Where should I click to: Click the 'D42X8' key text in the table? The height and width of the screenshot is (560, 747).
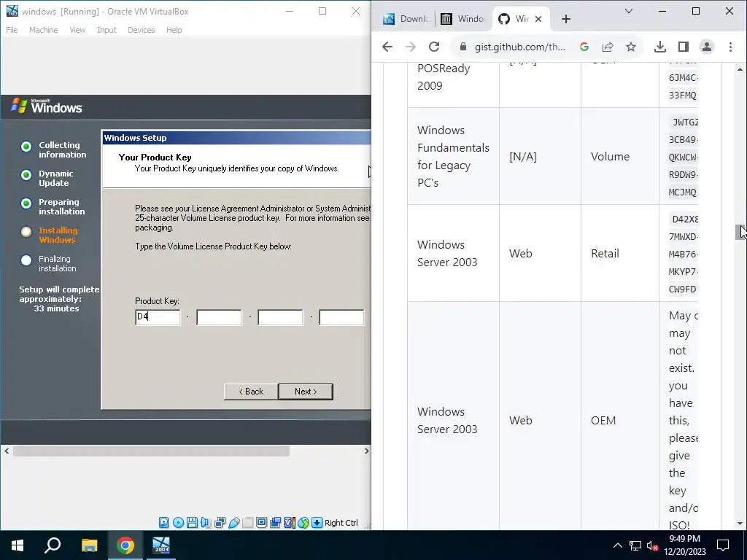point(684,219)
